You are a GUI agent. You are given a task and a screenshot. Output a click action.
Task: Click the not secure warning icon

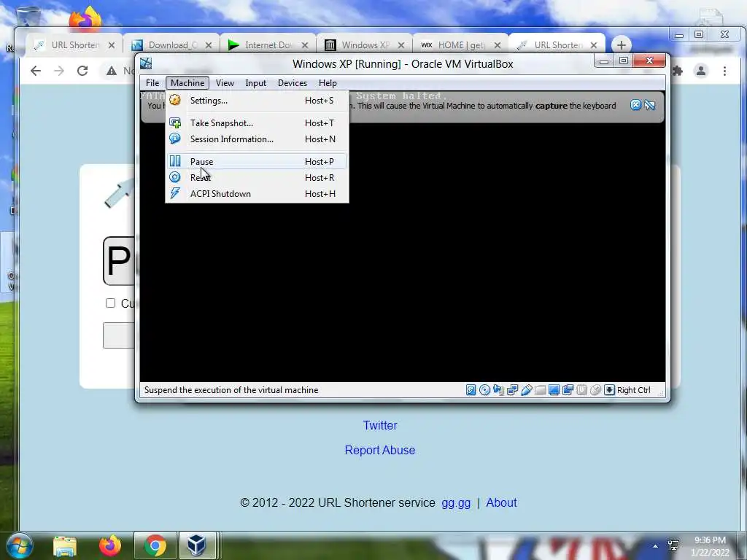point(112,71)
